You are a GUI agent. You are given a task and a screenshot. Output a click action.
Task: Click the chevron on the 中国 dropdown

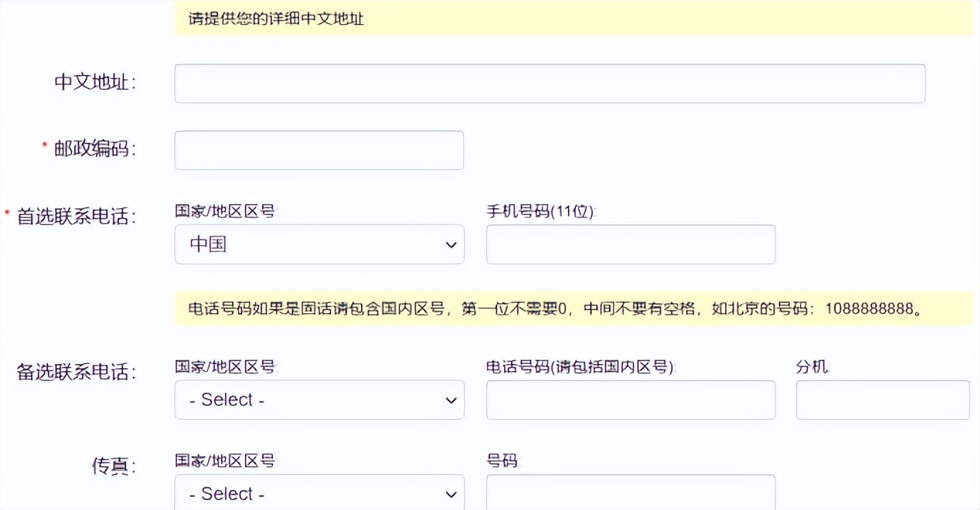(452, 244)
